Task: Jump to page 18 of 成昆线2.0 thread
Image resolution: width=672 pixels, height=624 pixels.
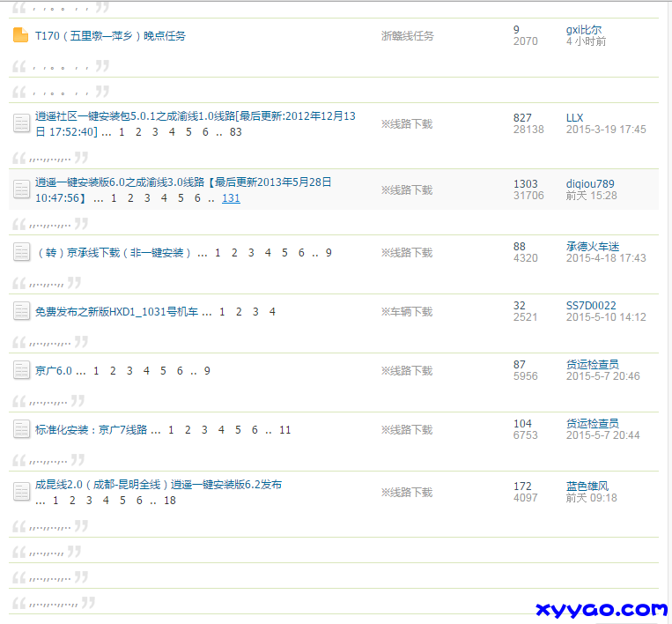Action: (170, 501)
